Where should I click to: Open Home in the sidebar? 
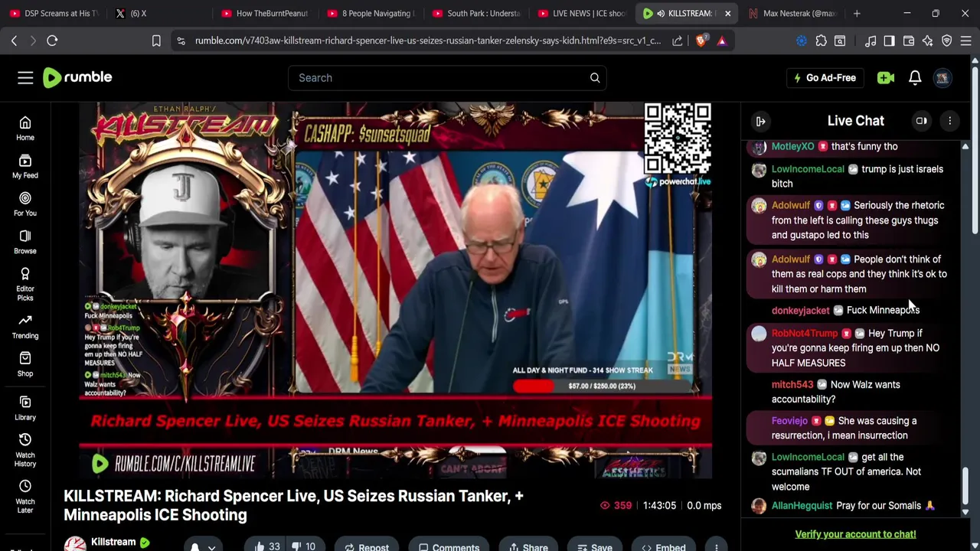pos(25,129)
